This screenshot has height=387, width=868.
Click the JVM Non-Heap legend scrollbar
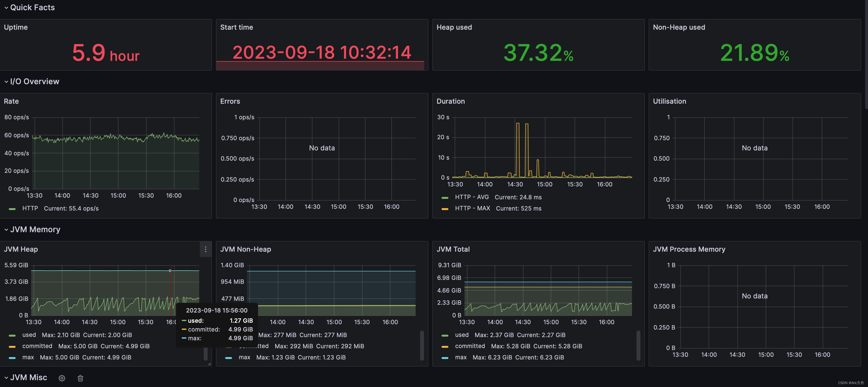click(x=422, y=346)
